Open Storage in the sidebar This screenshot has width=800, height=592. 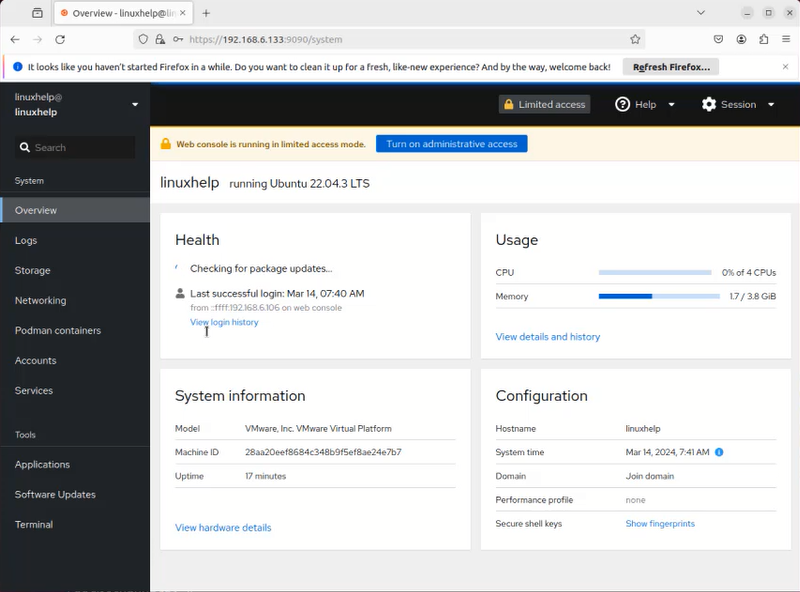click(x=75, y=270)
